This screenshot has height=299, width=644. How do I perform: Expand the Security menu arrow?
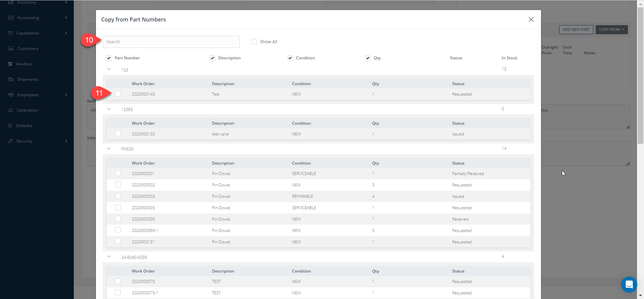click(x=66, y=141)
